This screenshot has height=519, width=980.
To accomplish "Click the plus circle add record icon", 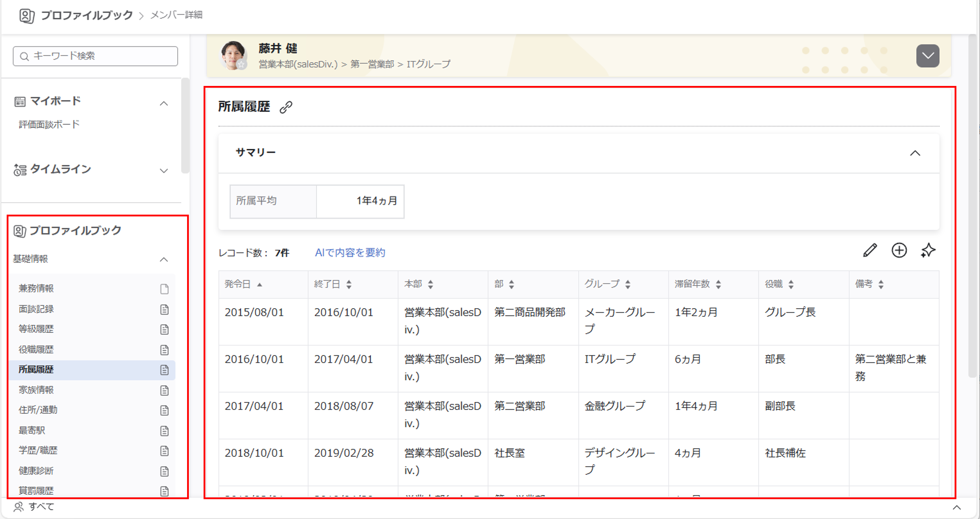I will [899, 250].
